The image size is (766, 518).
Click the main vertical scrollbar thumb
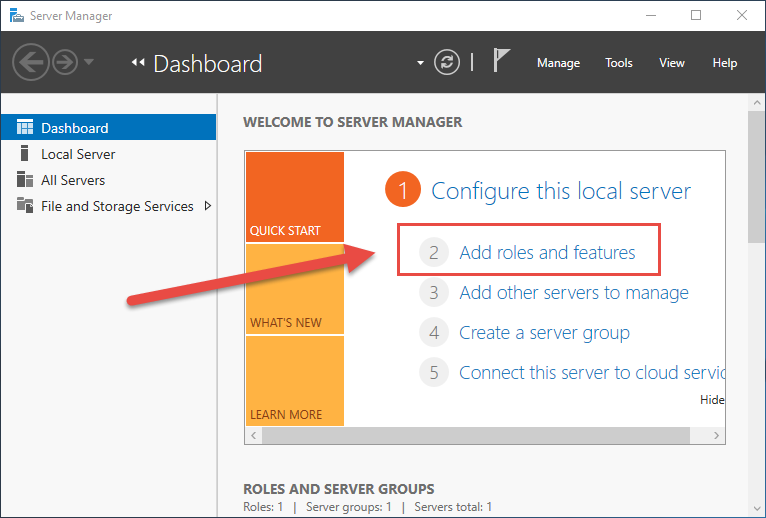(x=757, y=177)
